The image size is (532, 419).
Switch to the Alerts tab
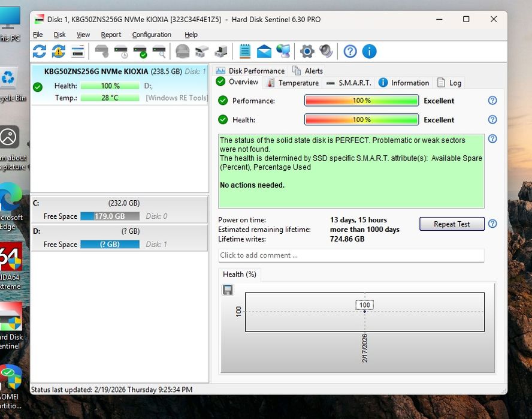pos(307,71)
